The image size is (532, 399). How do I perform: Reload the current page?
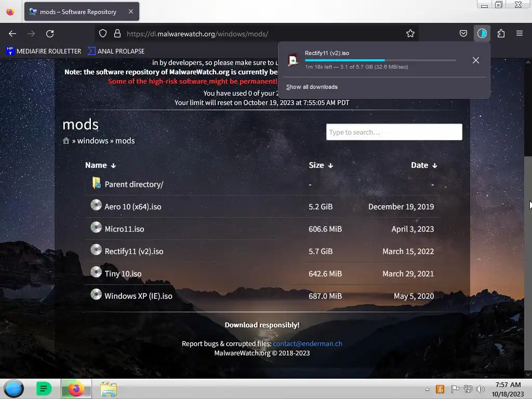[x=50, y=34]
